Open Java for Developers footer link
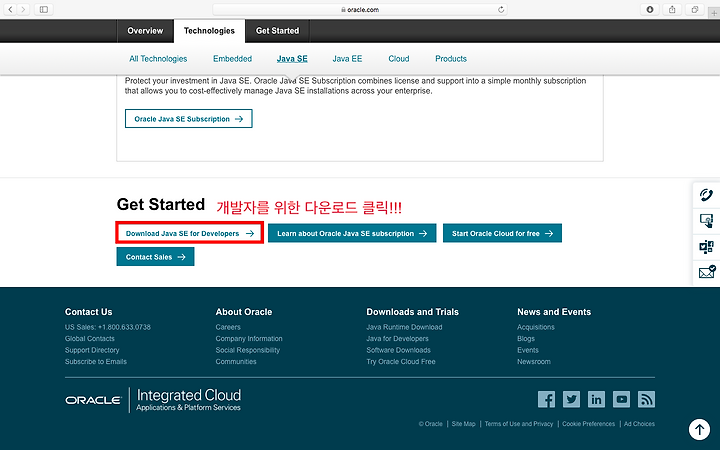Image resolution: width=720 pixels, height=450 pixels. pos(397,338)
